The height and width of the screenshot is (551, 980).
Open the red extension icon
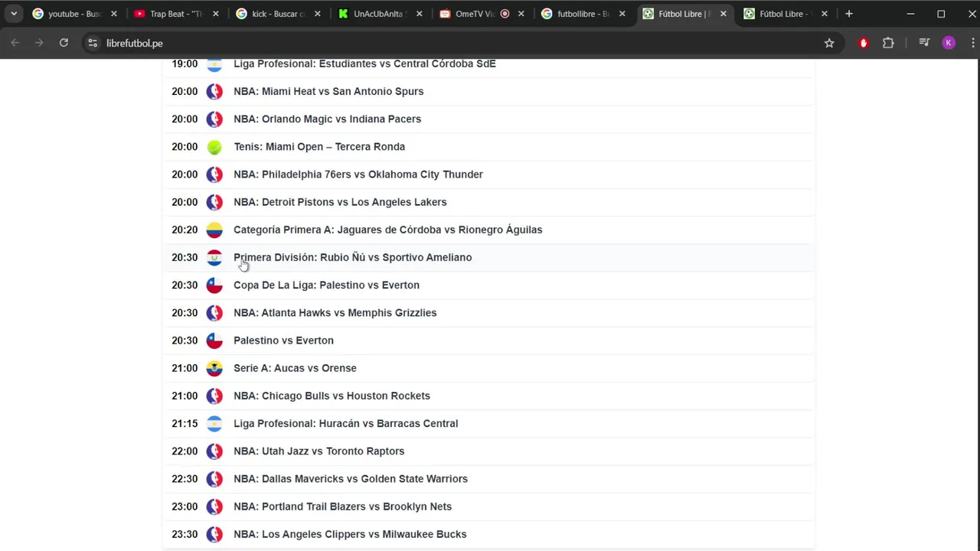[x=864, y=43]
